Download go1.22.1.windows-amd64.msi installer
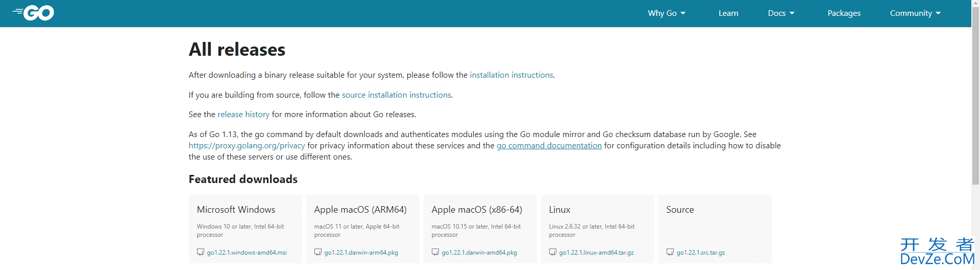This screenshot has width=980, height=270. (x=247, y=253)
